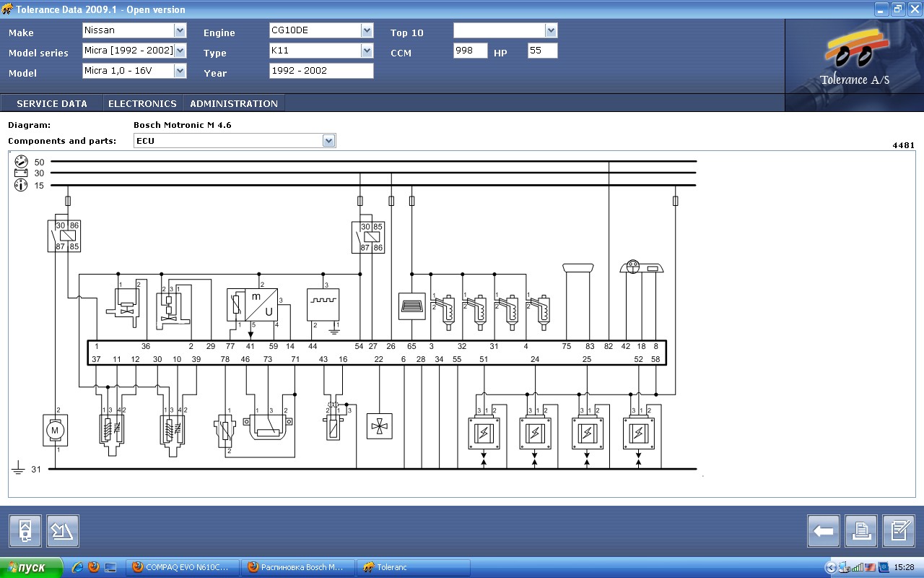Switch to the SERVICE DATA tab
Viewport: 924px width, 578px height.
coord(52,103)
